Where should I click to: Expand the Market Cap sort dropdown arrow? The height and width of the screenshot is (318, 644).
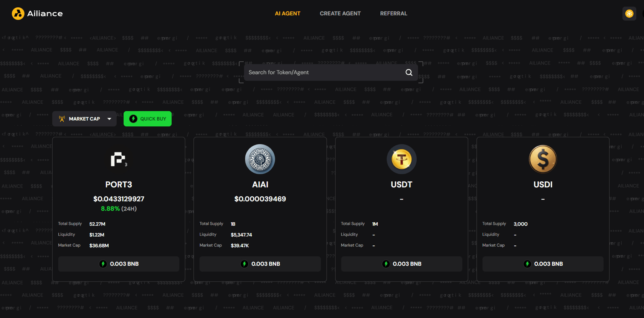coord(109,119)
